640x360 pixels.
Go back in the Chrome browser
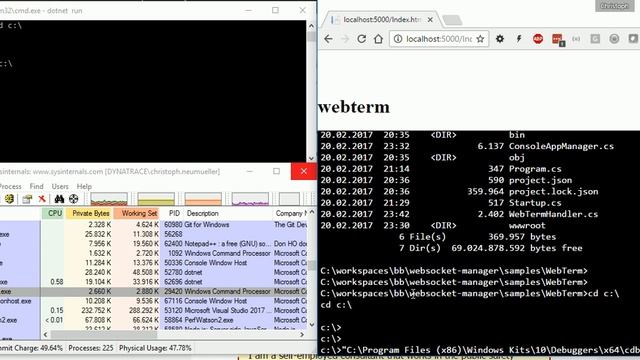(328, 39)
